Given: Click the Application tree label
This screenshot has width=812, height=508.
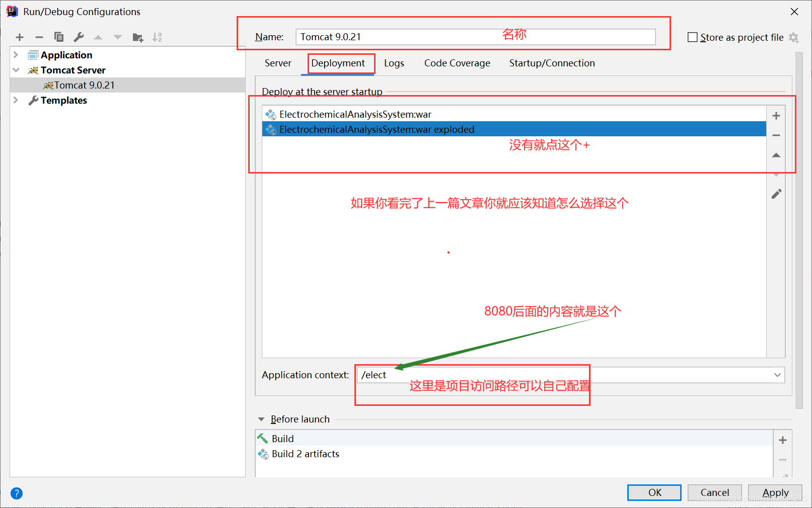Looking at the screenshot, I should click(x=66, y=55).
